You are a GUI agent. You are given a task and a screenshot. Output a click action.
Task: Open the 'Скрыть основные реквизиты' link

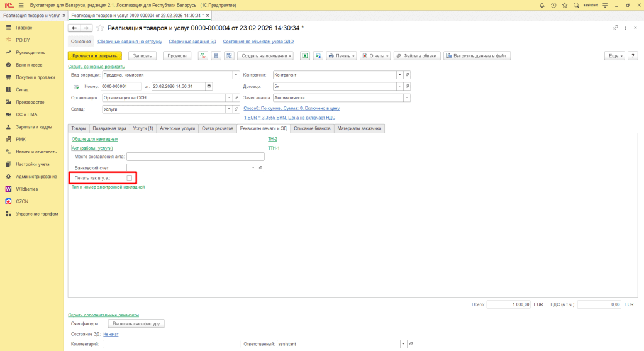point(96,67)
